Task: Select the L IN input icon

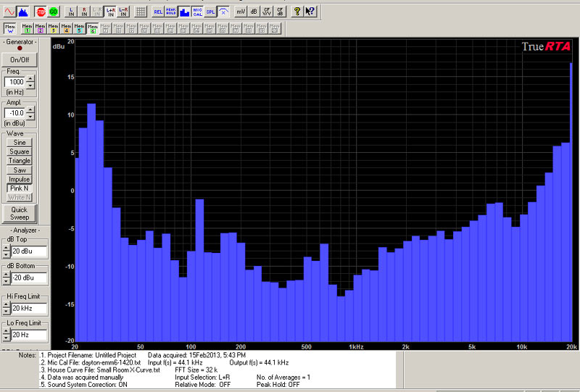Action: pos(70,12)
